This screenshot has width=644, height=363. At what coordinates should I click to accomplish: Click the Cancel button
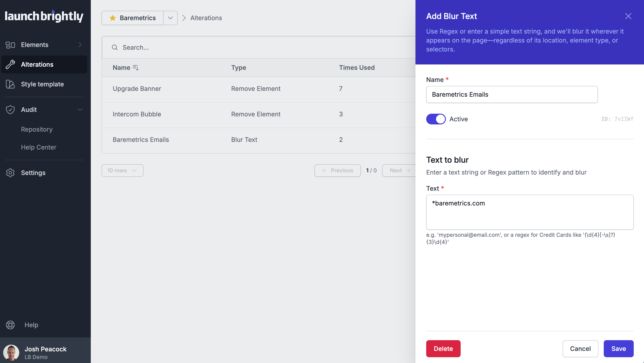pos(580,348)
